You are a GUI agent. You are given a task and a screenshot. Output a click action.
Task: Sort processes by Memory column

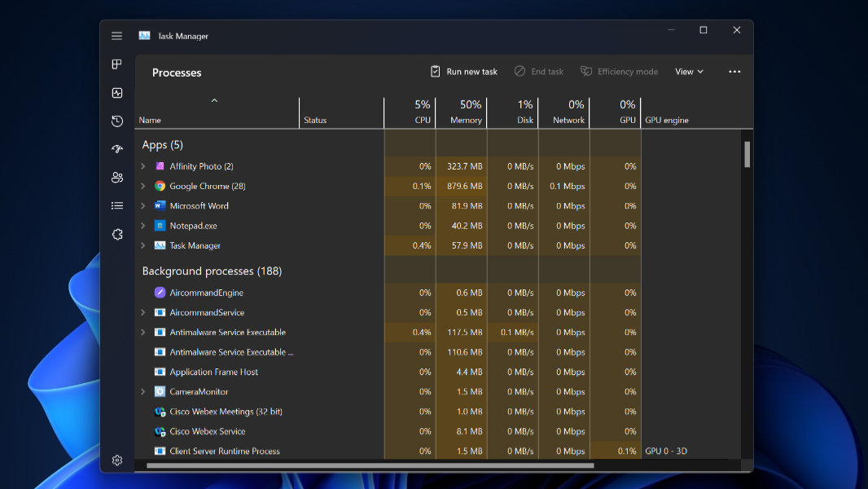point(461,112)
